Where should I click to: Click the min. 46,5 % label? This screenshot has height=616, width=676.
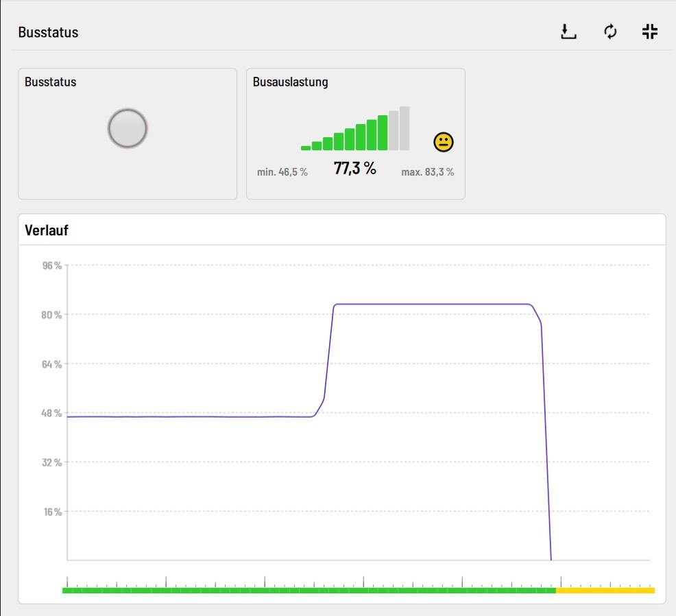[x=282, y=172]
